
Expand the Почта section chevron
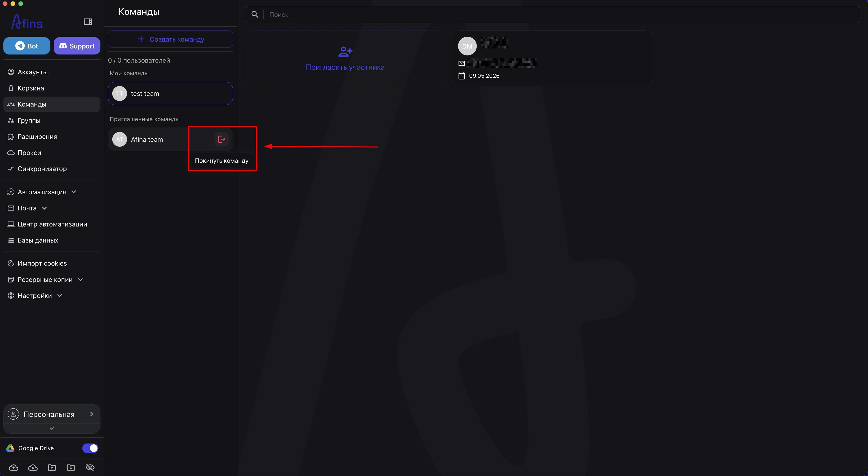44,208
